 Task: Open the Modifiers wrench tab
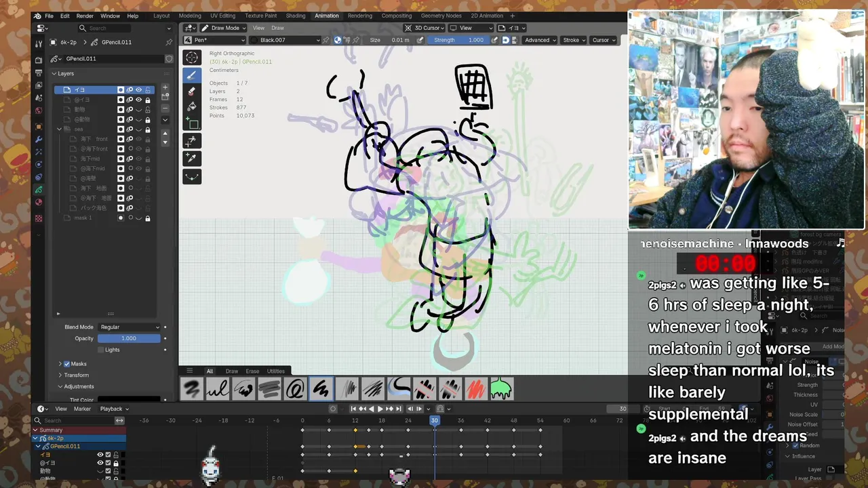[x=39, y=139]
